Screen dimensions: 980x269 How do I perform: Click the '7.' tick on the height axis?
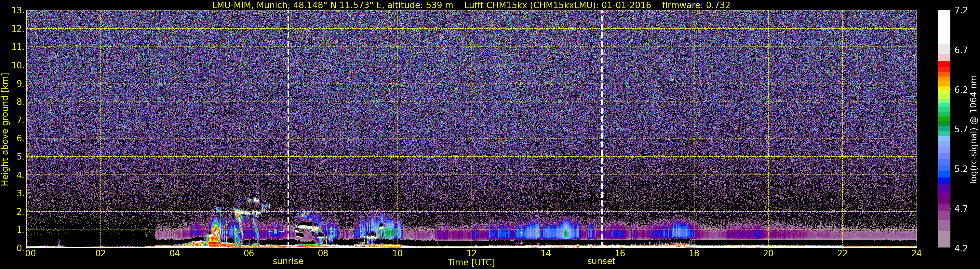20,120
